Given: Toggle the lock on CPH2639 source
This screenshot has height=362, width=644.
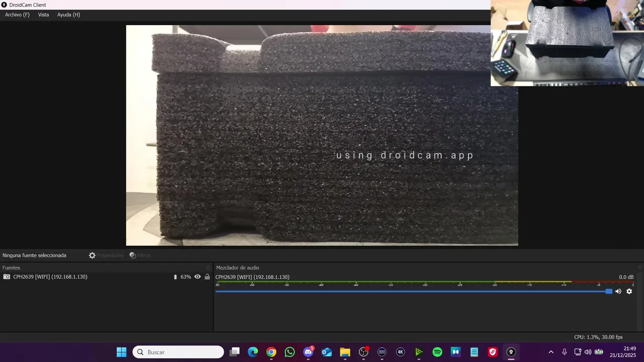Looking at the screenshot, I should 207,277.
